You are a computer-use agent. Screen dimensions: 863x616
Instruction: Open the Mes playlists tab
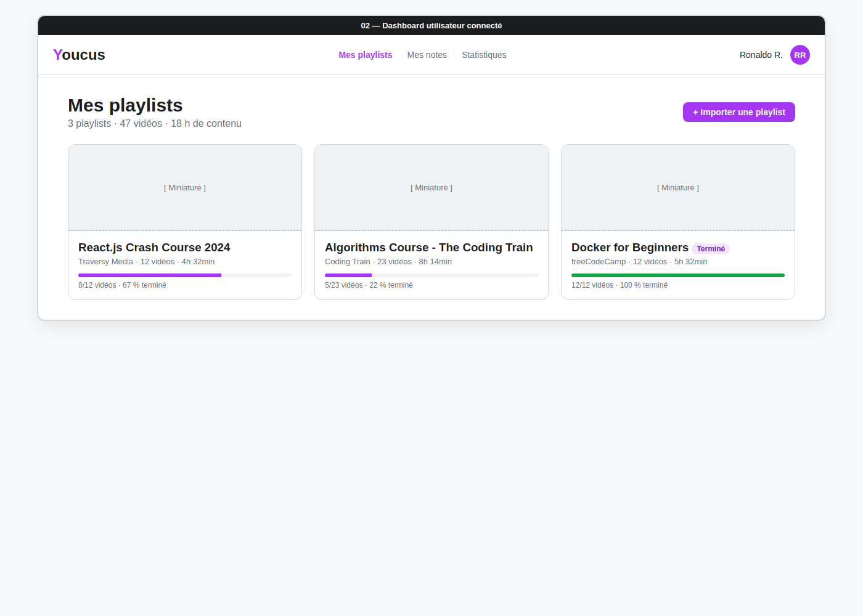[x=365, y=55]
